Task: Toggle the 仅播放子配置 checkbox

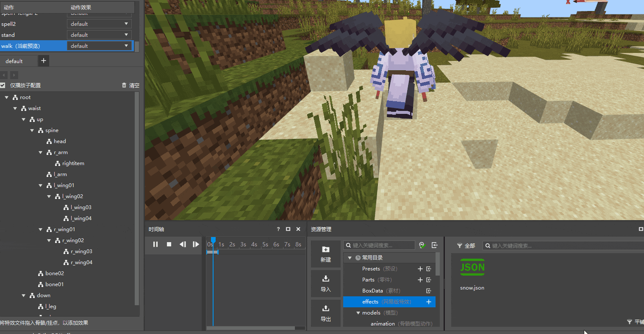Action: tap(3, 86)
